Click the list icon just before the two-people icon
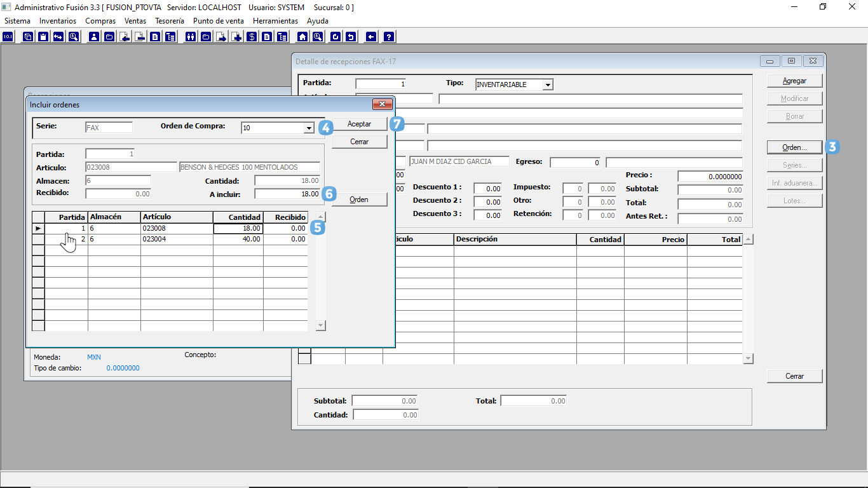 tap(170, 36)
